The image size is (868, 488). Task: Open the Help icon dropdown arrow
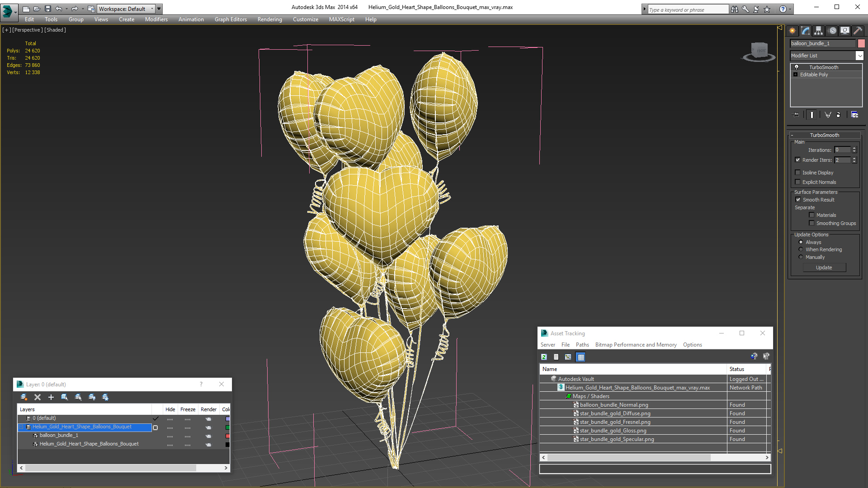pyautogui.click(x=790, y=9)
